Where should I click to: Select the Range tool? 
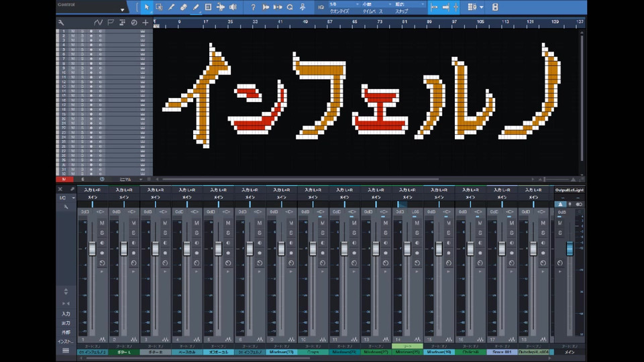click(159, 7)
